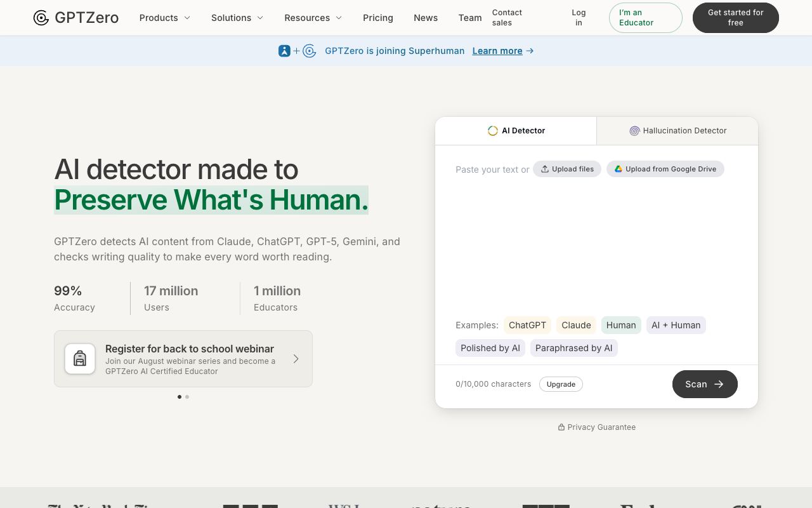Load the AI + Human example
This screenshot has height=508, width=812.
coord(676,325)
